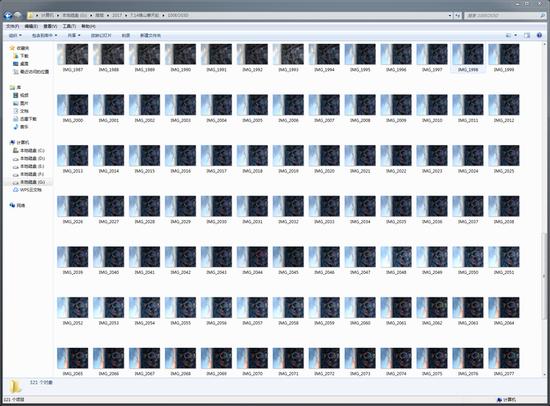Click the 2017 breadcrumb in address bar
The image size is (550, 406).
(x=117, y=15)
